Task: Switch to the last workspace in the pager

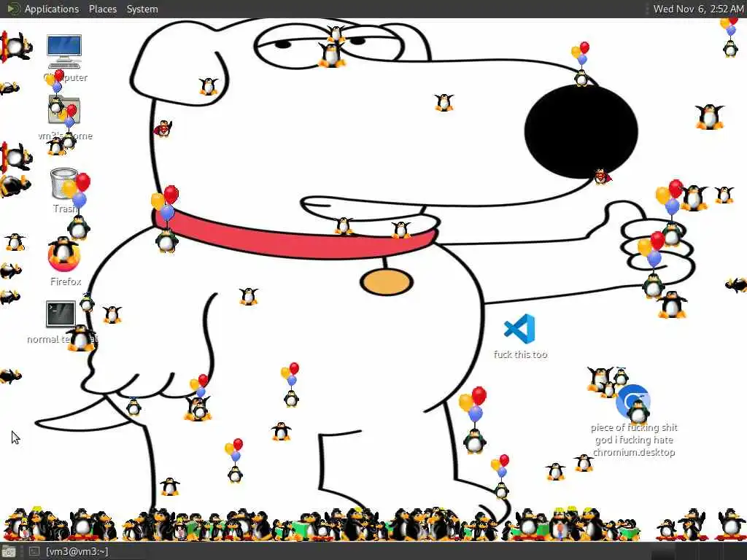Action: point(734,552)
